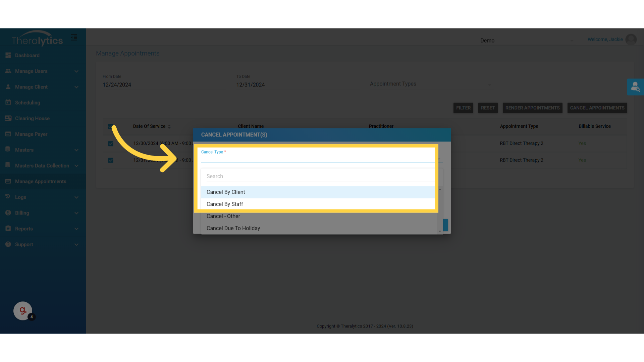Click the sidebar collapse menu icon
Screen dimensions: 644x362
(74, 38)
